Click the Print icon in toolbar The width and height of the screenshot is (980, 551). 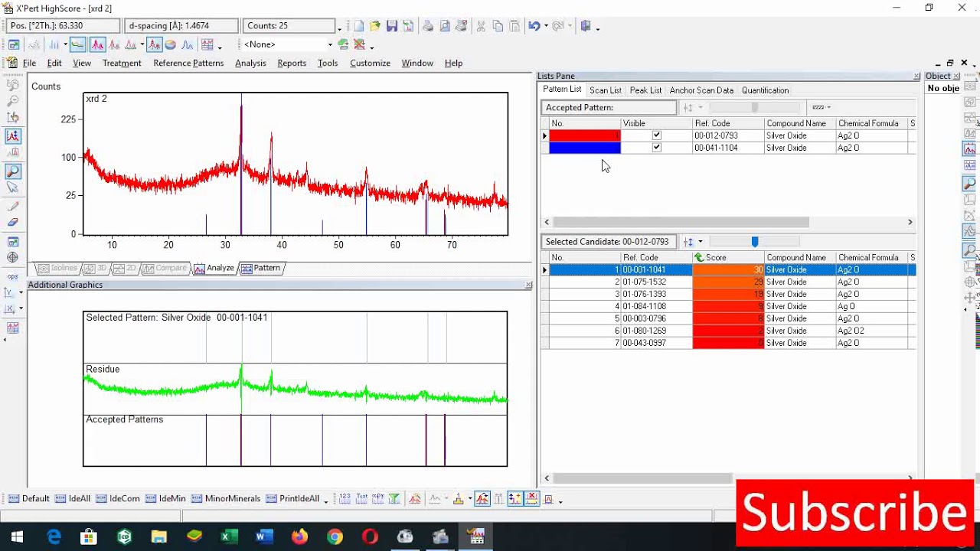[x=428, y=26]
